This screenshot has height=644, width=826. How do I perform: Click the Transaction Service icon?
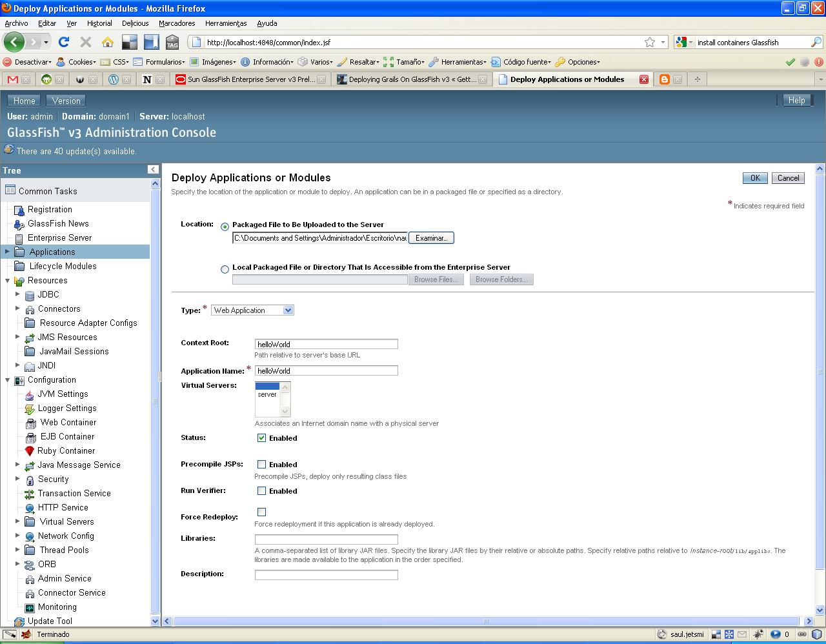pos(30,494)
